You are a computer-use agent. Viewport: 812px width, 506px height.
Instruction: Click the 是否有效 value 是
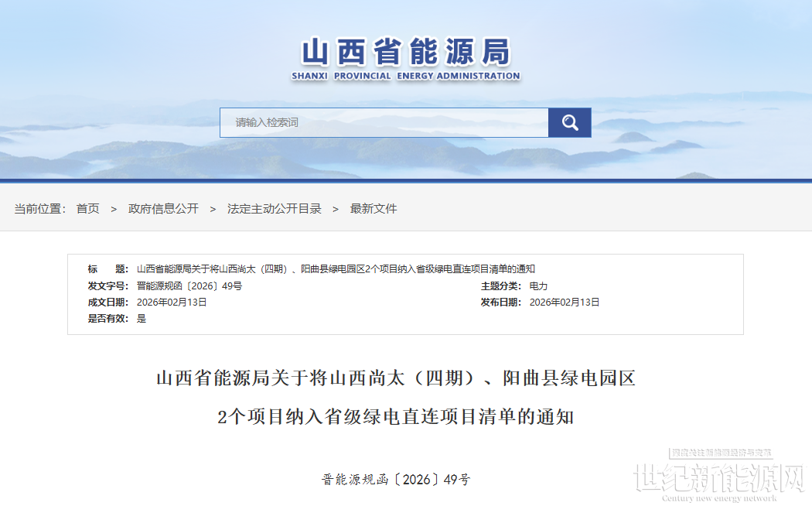(x=142, y=318)
